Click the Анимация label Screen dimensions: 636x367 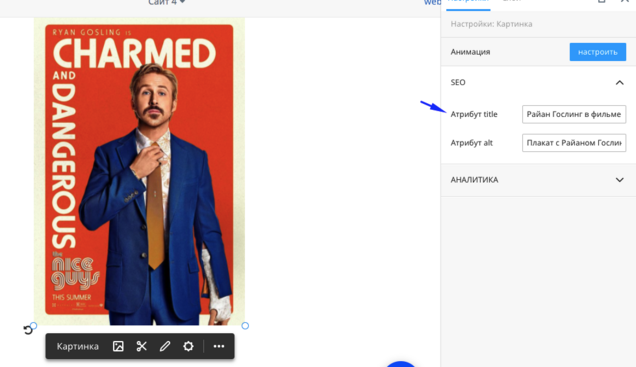coord(470,52)
